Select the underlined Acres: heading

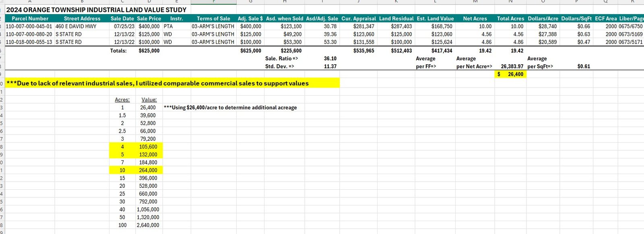pyautogui.click(x=122, y=100)
